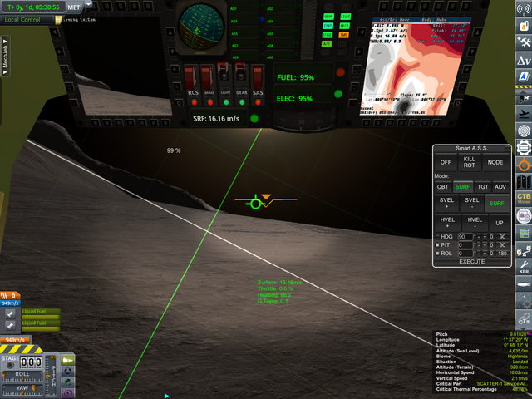Toggle the HDG checkbox in Smart A.S.S.
Image resolution: width=532 pixels, height=399 pixels.
437,236
